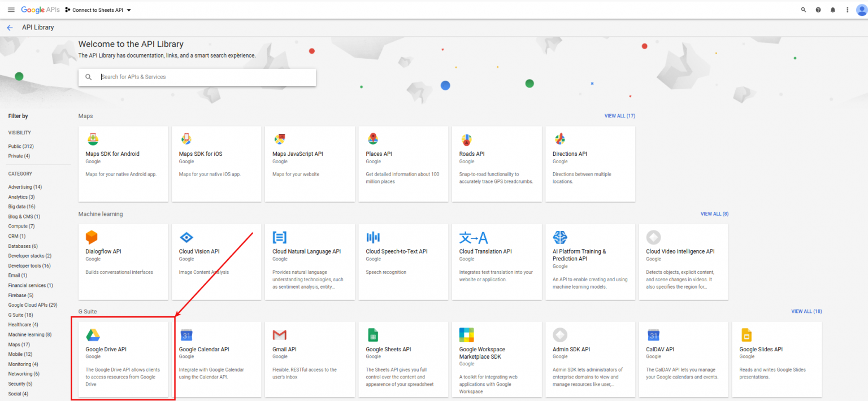The image size is (868, 401).
Task: View all 17 Maps APIs
Action: coord(620,116)
